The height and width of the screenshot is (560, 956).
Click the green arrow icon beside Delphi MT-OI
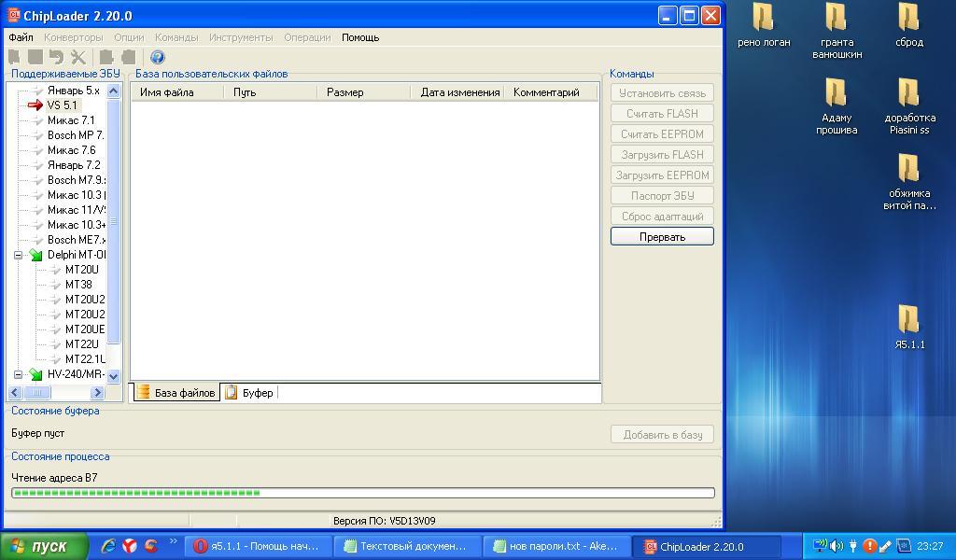click(x=36, y=255)
